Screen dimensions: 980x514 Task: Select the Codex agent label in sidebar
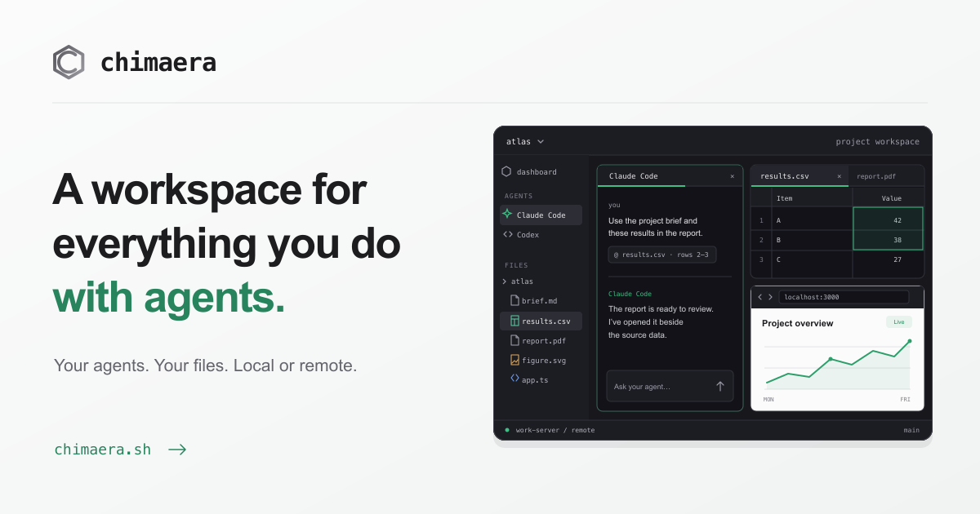pyautogui.click(x=528, y=235)
